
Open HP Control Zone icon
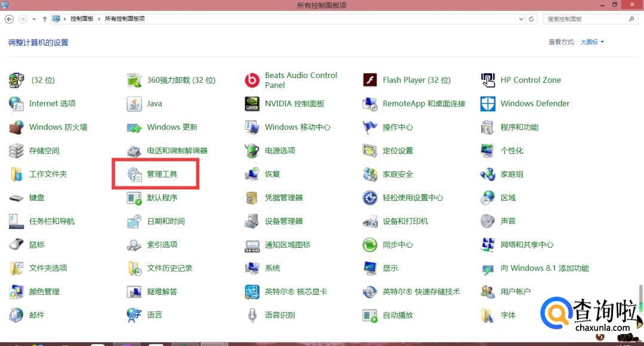point(488,80)
